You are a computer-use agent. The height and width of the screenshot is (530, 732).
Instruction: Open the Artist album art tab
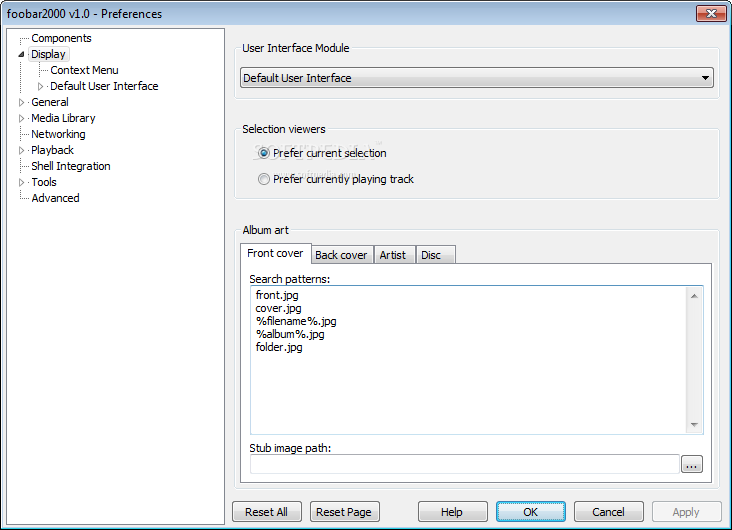pyautogui.click(x=393, y=255)
